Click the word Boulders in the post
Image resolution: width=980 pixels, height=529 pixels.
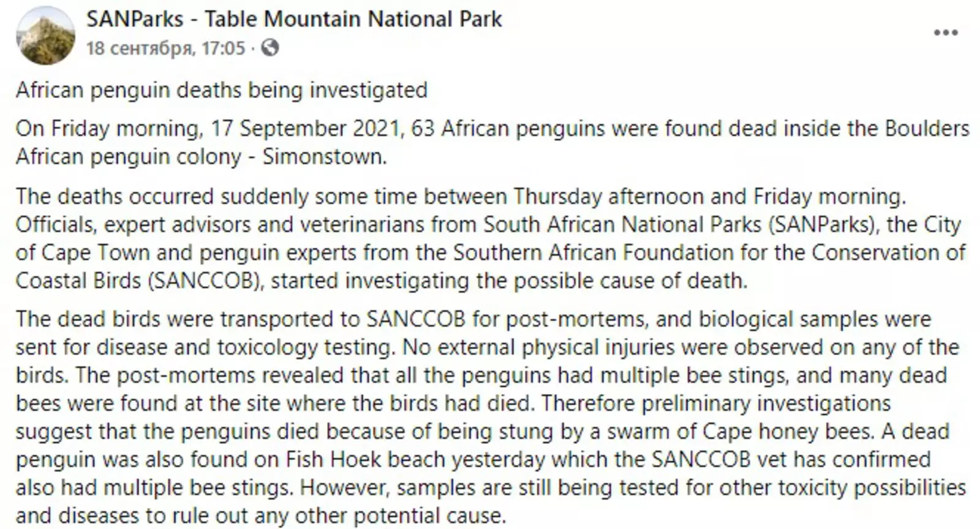coord(927,129)
